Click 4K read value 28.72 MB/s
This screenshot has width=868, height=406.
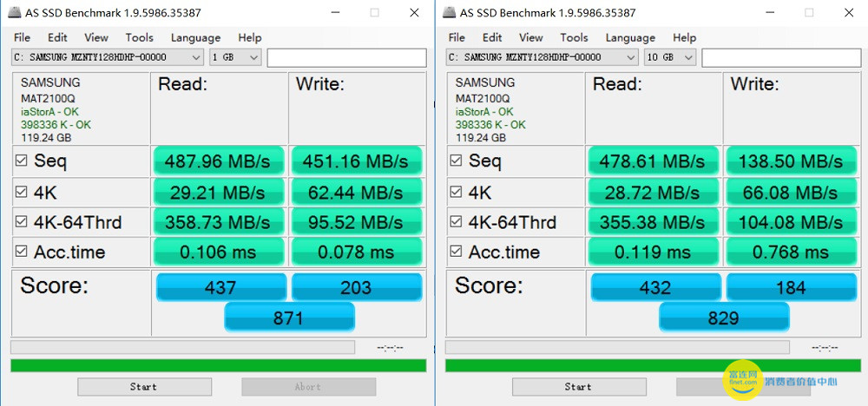pyautogui.click(x=654, y=192)
